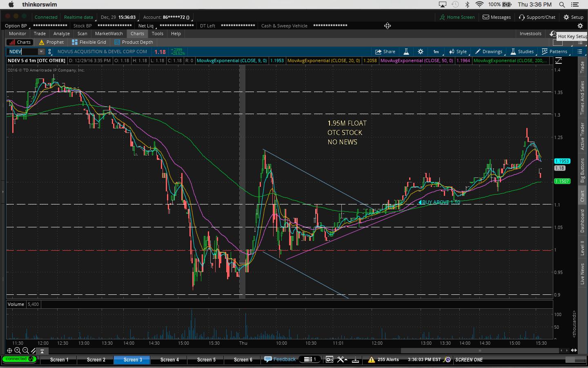This screenshot has height=368, width=588.
Task: Click the chart scale toggle icon at top right
Action: (558, 61)
